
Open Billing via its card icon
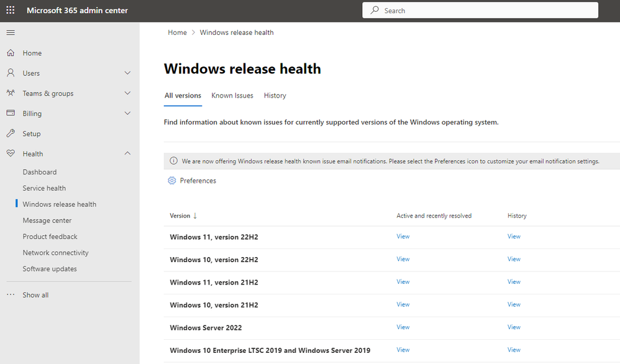(x=9, y=113)
